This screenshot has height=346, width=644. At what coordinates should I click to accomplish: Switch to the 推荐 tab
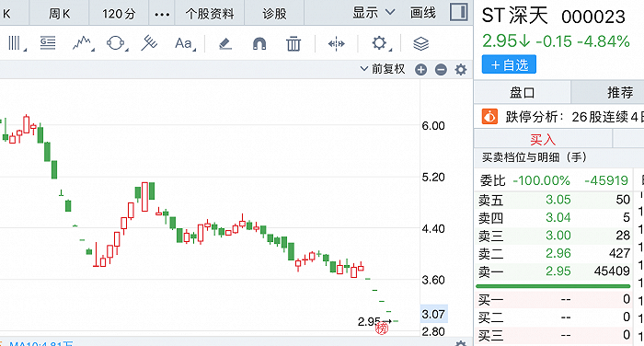(x=620, y=92)
